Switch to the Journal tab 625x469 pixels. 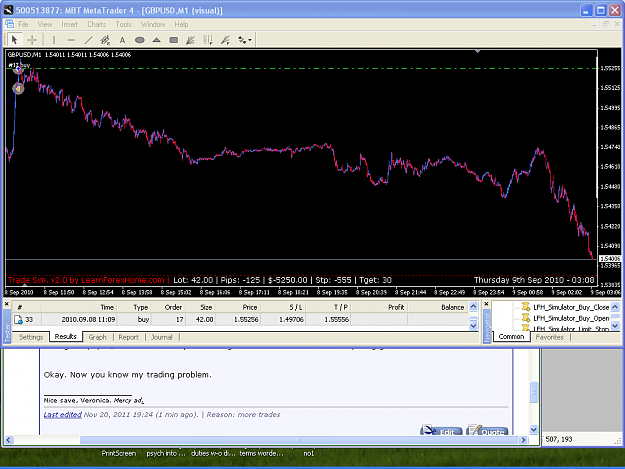(x=161, y=337)
